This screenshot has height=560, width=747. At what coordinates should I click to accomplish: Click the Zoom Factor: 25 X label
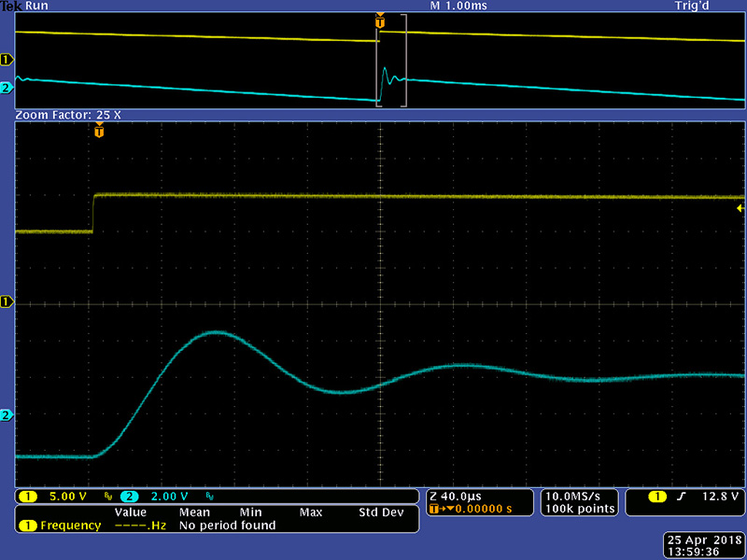pos(68,115)
